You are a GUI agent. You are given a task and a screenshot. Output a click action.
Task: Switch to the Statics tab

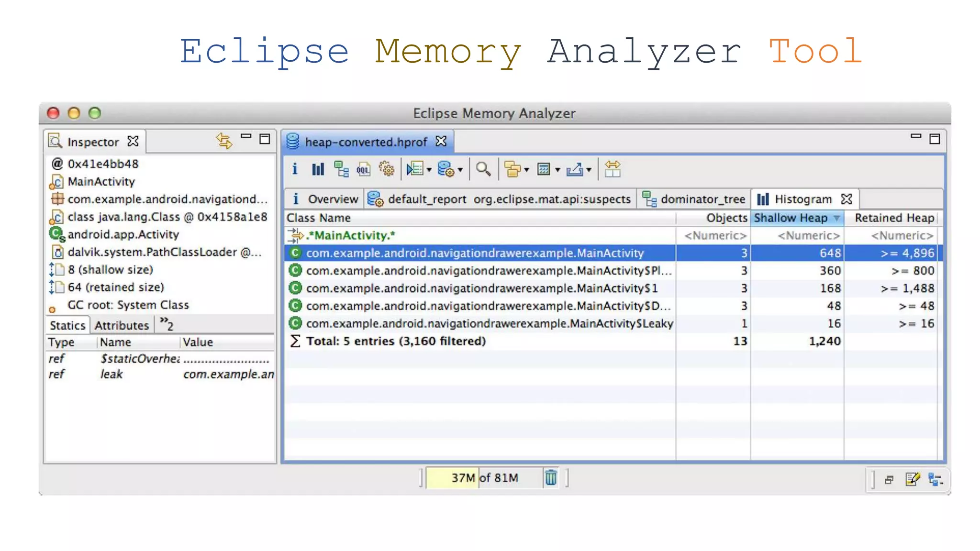[x=67, y=325]
